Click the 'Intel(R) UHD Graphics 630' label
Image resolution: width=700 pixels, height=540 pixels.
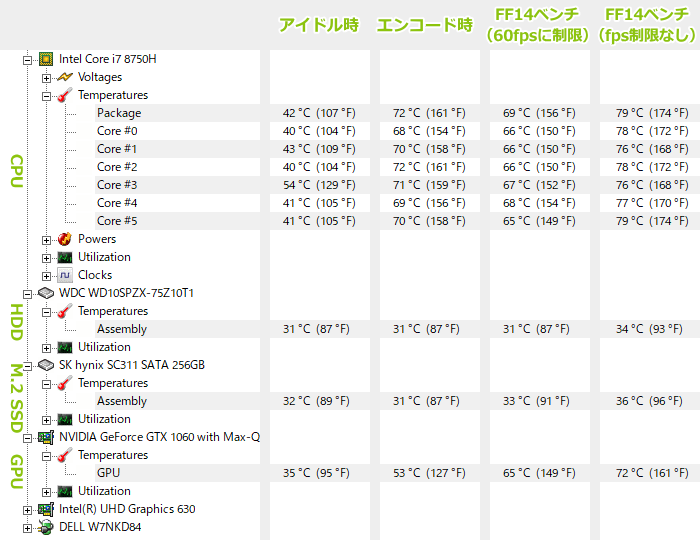(x=127, y=509)
